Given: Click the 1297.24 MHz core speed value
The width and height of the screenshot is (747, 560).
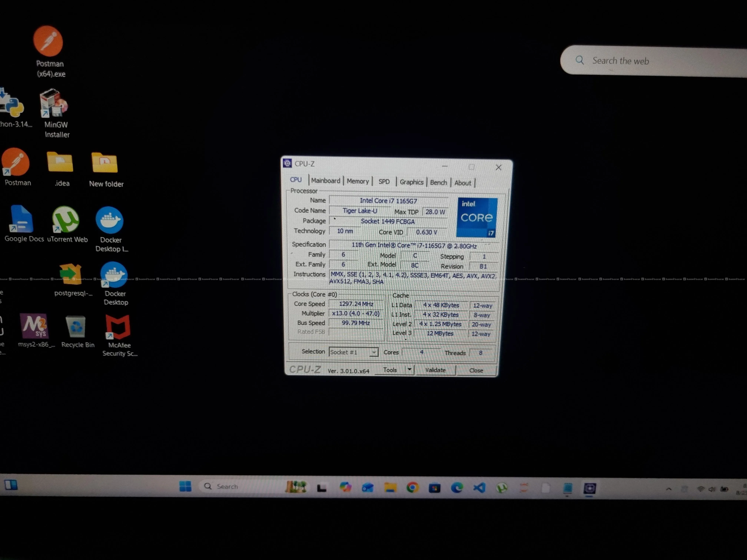Looking at the screenshot, I should (x=356, y=304).
